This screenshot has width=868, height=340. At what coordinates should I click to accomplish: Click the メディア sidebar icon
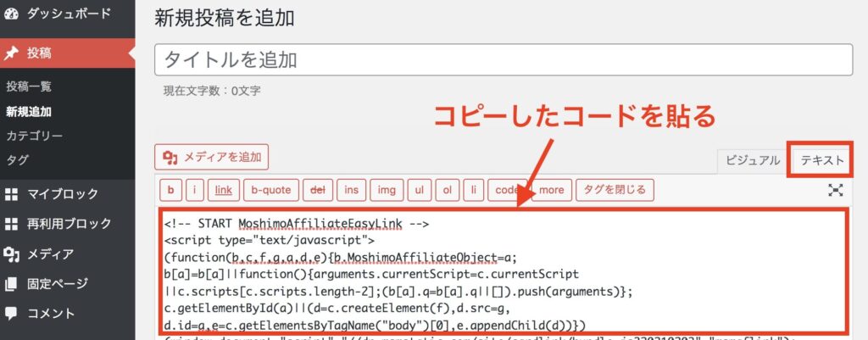[12, 254]
